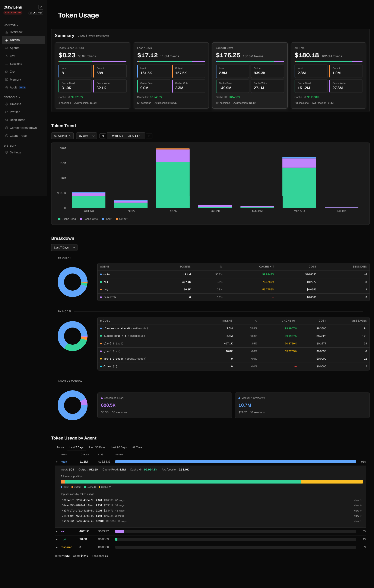Click the Deep Turns loop arrows icon
The image size is (374, 588).
[7, 120]
